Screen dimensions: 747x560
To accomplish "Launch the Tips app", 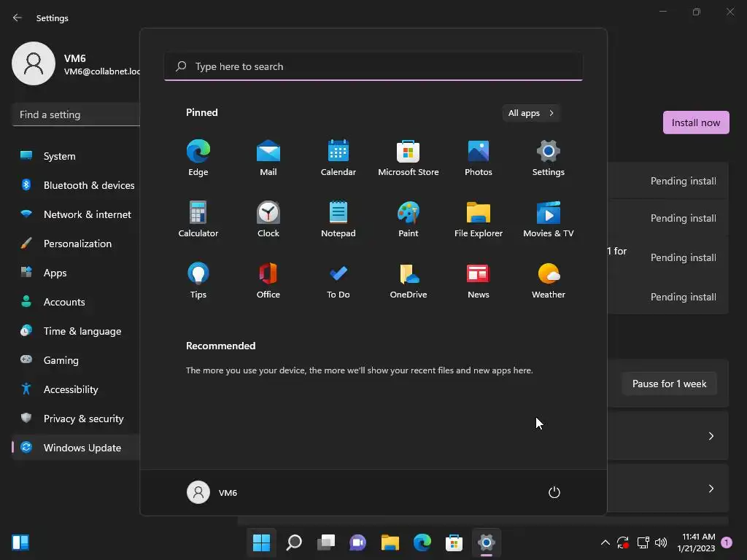I will click(198, 281).
